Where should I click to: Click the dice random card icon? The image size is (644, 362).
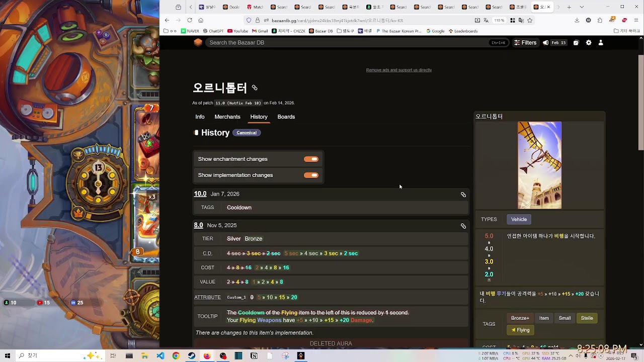pyautogui.click(x=576, y=43)
